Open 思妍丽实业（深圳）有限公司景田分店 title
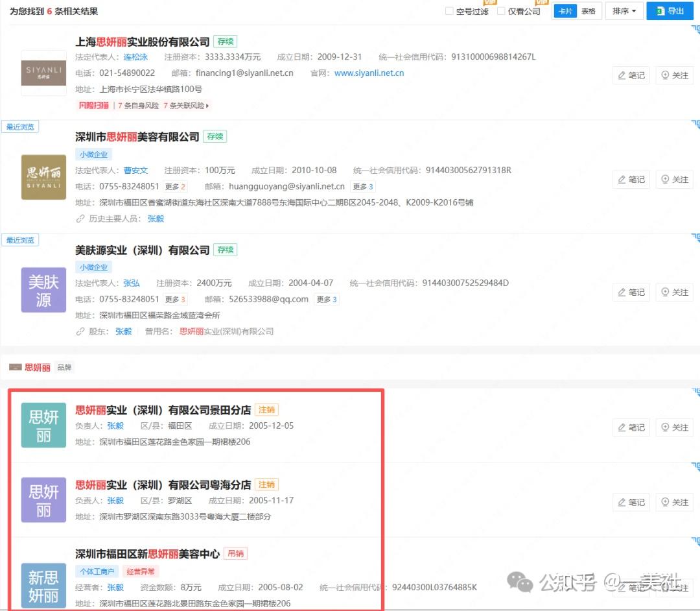 [x=163, y=410]
